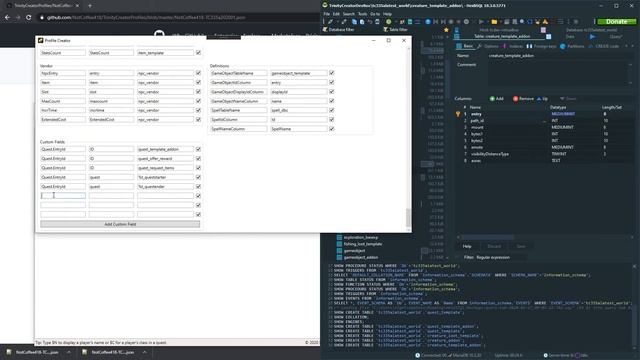The height and width of the screenshot is (360, 640).
Task: Select exploration_basexp table in tree
Action: point(361,237)
